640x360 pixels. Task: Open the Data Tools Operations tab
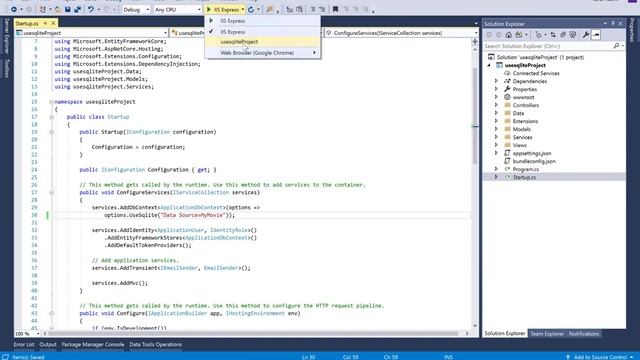click(x=156, y=344)
